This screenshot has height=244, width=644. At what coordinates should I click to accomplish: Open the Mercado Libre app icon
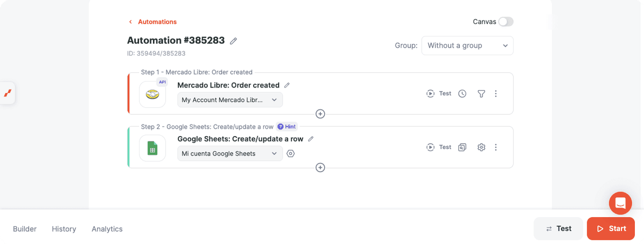point(152,94)
